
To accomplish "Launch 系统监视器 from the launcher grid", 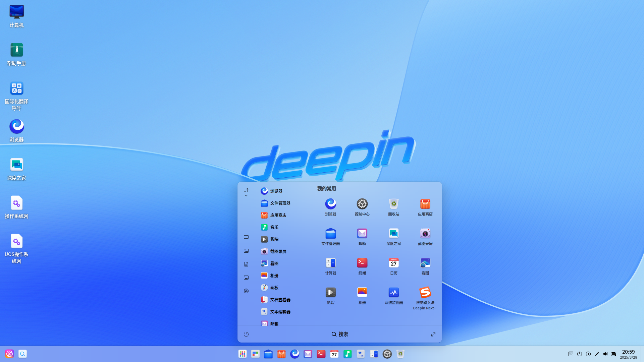I will (393, 295).
